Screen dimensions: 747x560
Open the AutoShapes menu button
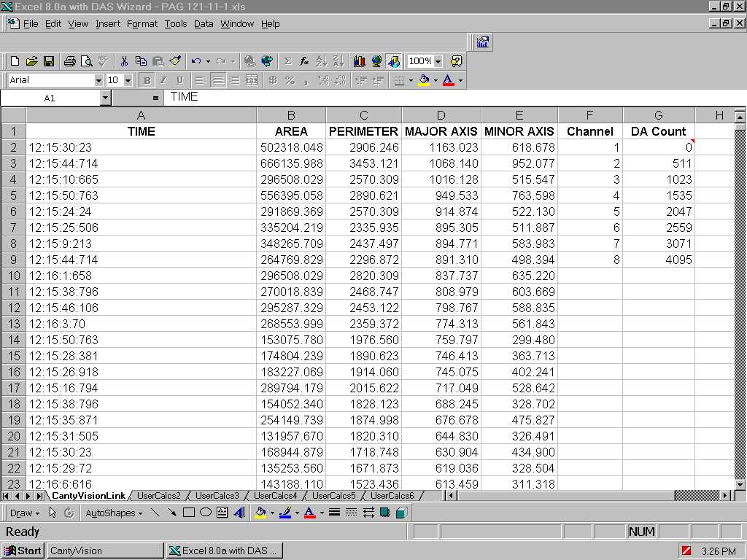(113, 513)
